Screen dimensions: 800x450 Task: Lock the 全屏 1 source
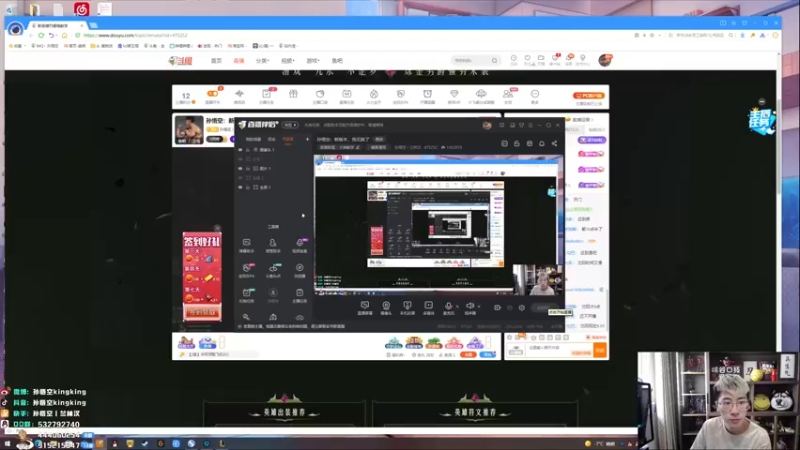coord(248,187)
